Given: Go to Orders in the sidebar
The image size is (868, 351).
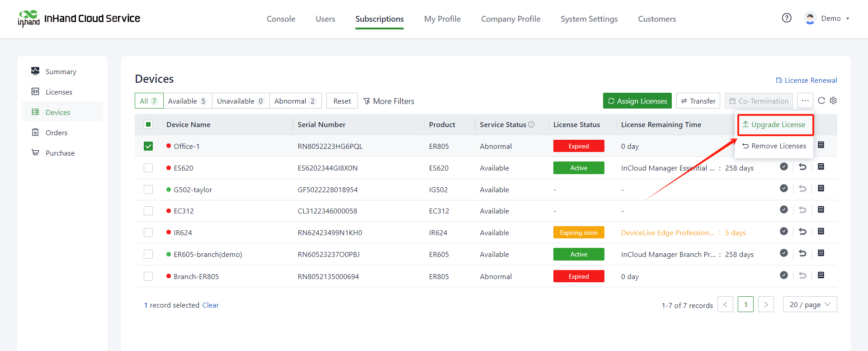Looking at the screenshot, I should pos(57,133).
